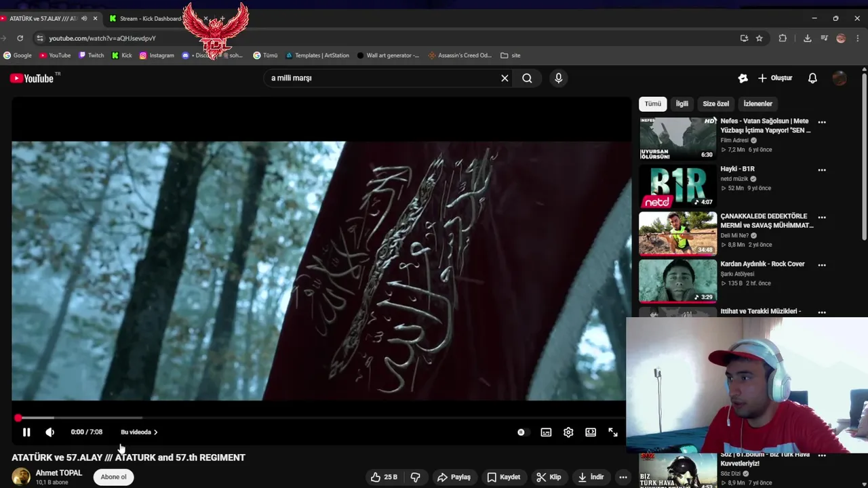The height and width of the screenshot is (488, 868).
Task: Select the Tümü filter chip
Action: click(652, 104)
